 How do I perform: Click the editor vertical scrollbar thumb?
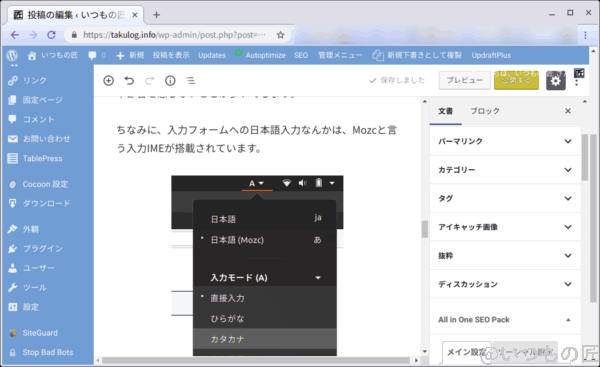pos(425,230)
